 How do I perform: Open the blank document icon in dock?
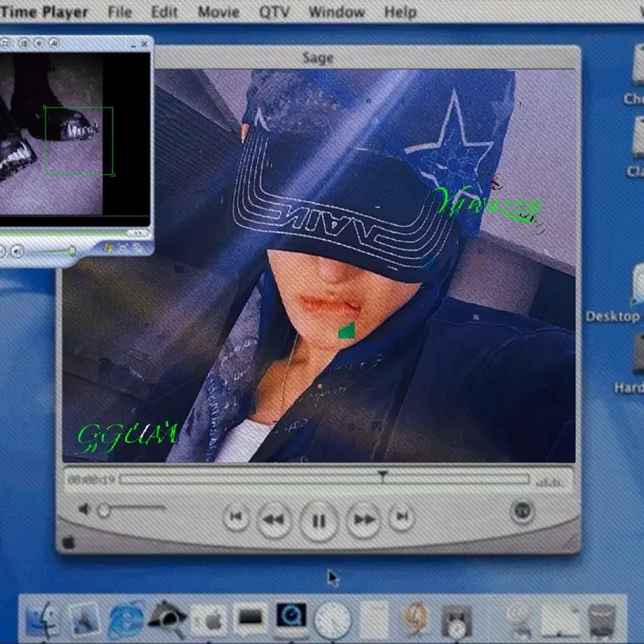tap(374, 621)
